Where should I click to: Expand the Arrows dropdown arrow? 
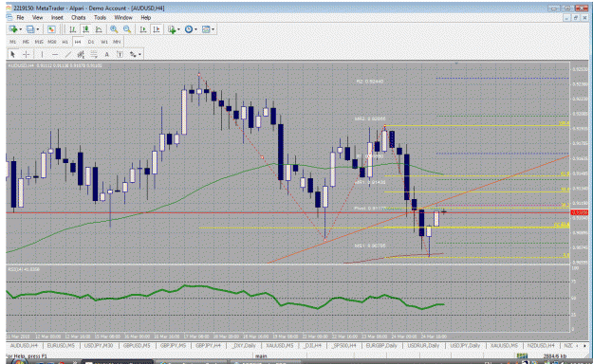139,54
